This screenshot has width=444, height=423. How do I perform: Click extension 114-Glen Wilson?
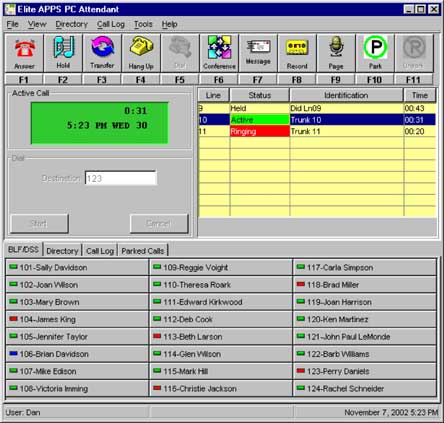221,354
